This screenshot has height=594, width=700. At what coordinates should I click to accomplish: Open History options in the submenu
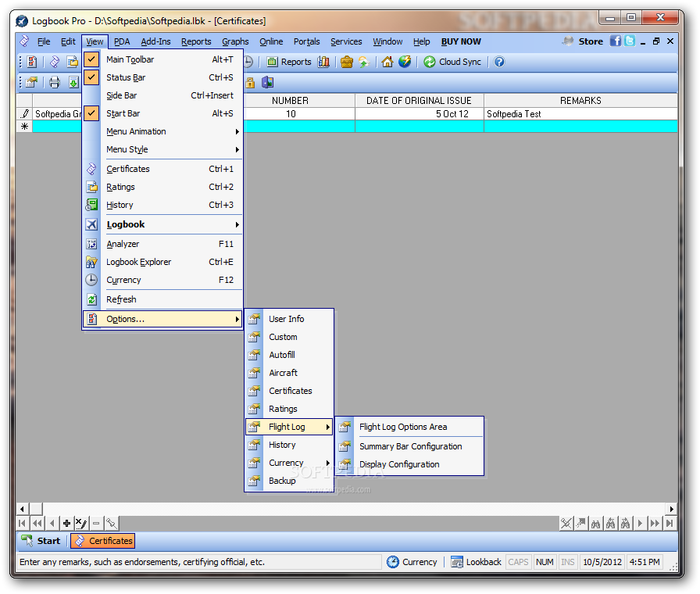pos(289,445)
